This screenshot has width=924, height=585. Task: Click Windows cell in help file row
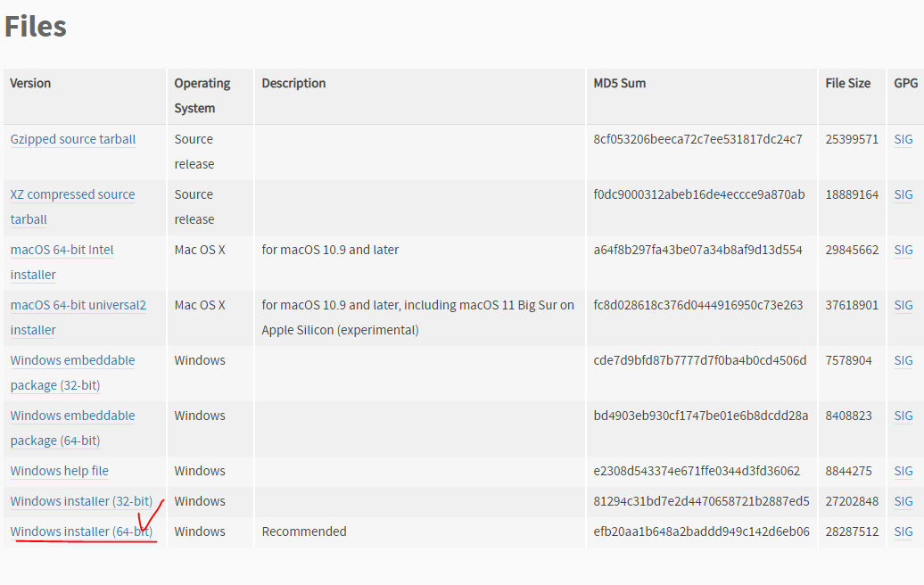pos(200,471)
